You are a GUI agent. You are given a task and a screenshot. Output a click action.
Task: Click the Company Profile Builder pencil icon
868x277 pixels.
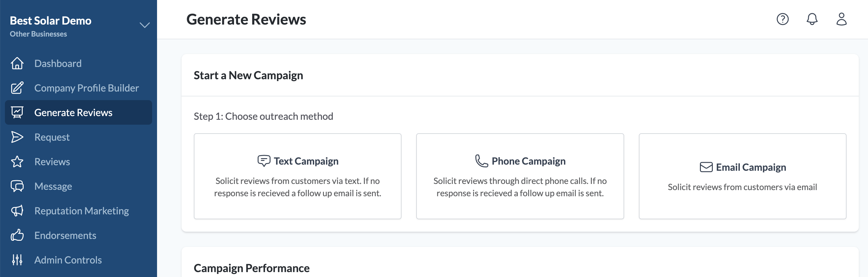(x=17, y=88)
